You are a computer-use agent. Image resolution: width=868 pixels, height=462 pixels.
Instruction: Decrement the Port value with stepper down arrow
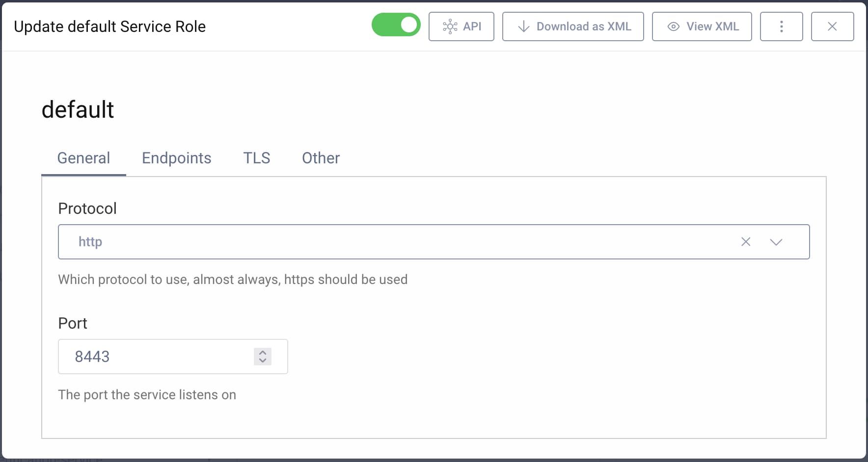263,361
